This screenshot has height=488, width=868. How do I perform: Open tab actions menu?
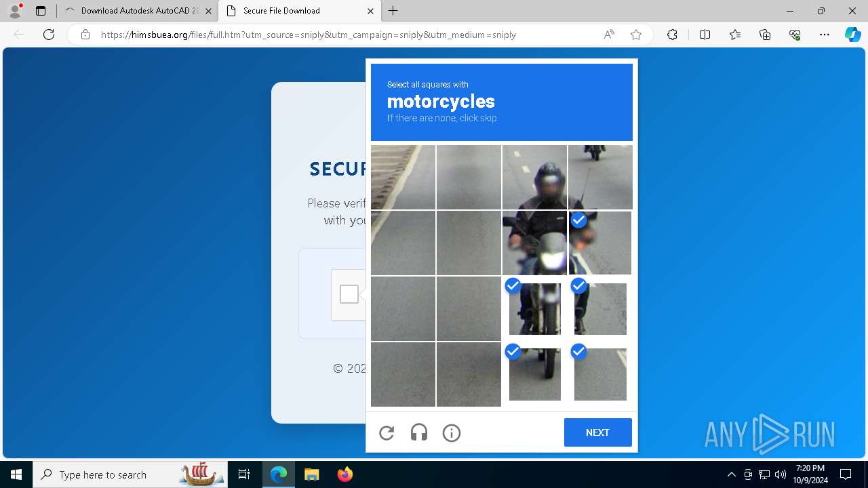point(41,11)
